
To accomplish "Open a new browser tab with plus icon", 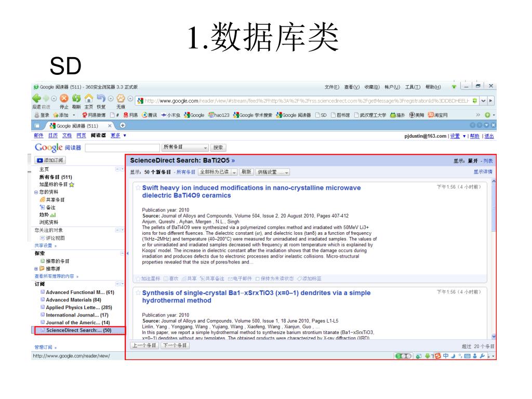I will coord(123,126).
